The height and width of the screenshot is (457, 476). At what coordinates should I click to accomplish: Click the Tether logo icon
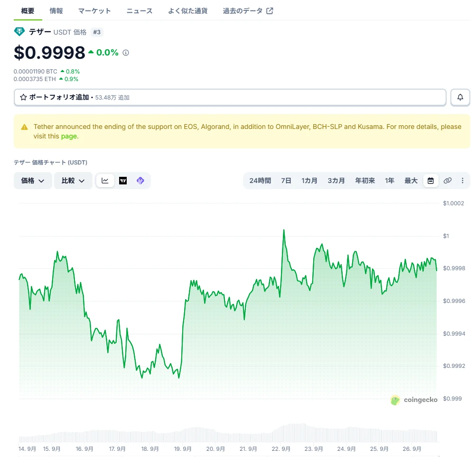(19, 32)
